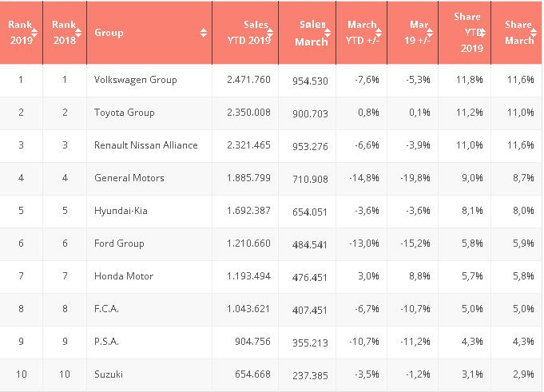
Task: Sort the table by Group column arrows
Action: 204,33
